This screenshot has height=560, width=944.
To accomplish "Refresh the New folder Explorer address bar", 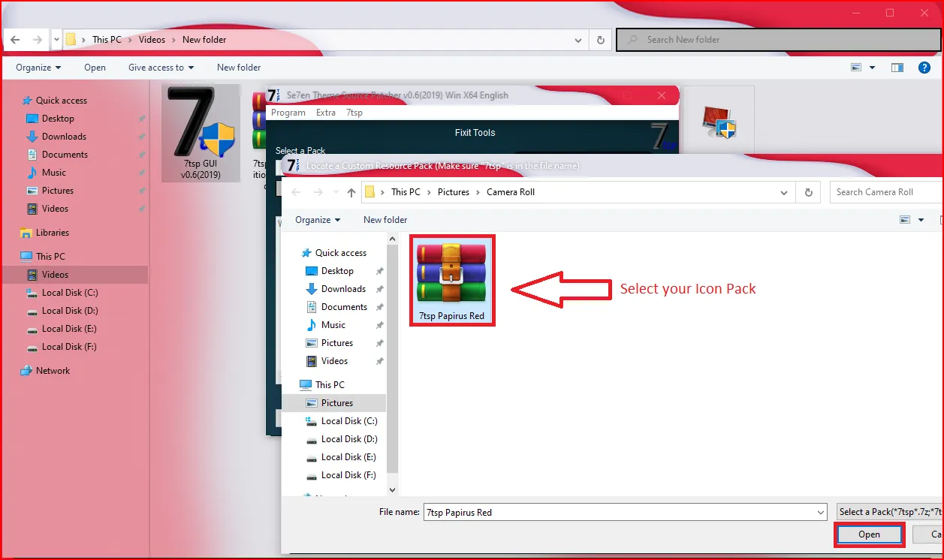I will (x=600, y=40).
